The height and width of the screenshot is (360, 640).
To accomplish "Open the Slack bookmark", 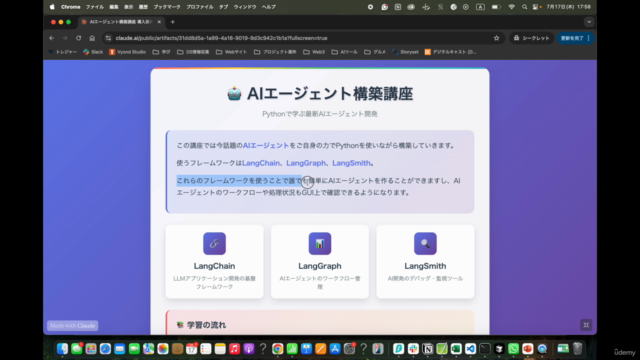I will pos(93,52).
